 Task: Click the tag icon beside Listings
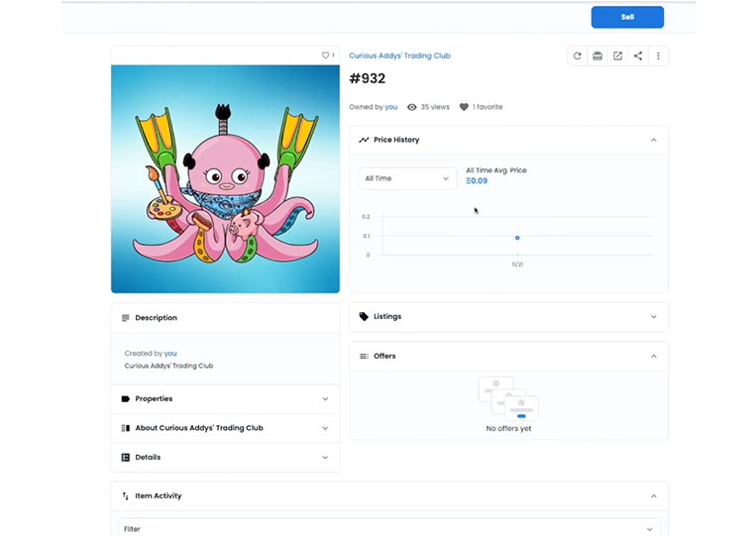click(x=364, y=317)
